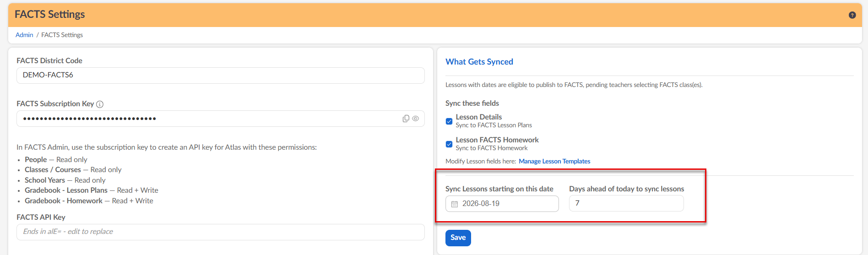
Task: Click the FACTS Settings page title
Action: (x=50, y=15)
